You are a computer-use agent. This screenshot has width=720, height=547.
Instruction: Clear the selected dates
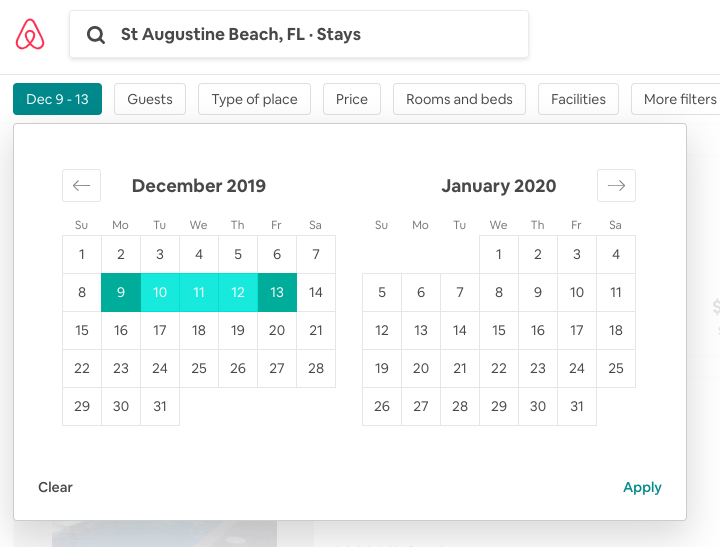pos(55,487)
